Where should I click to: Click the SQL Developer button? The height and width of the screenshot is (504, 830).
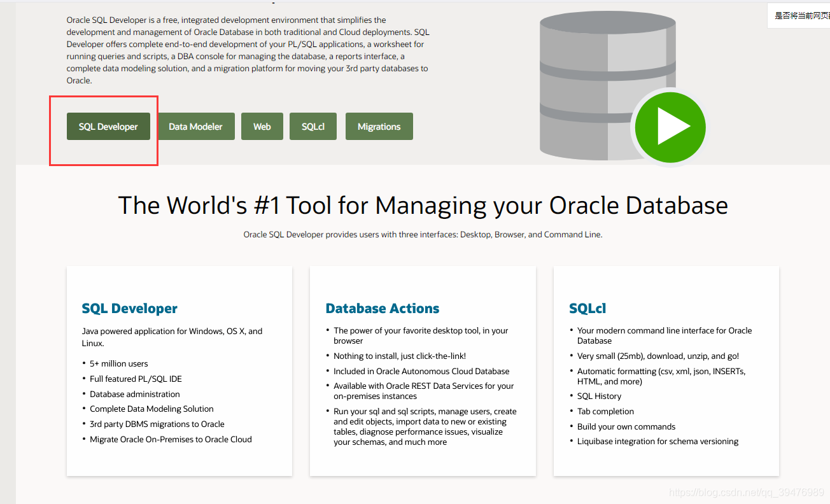tap(108, 127)
